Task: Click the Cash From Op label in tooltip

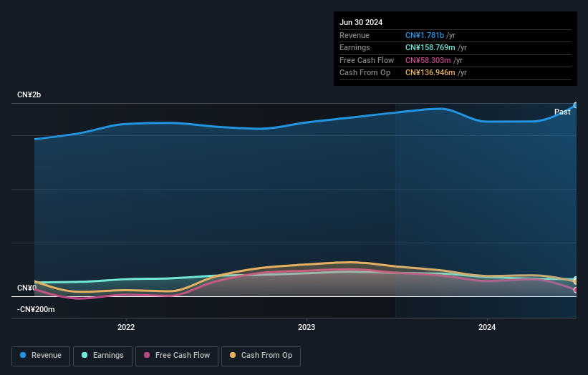Action: pyautogui.click(x=365, y=73)
